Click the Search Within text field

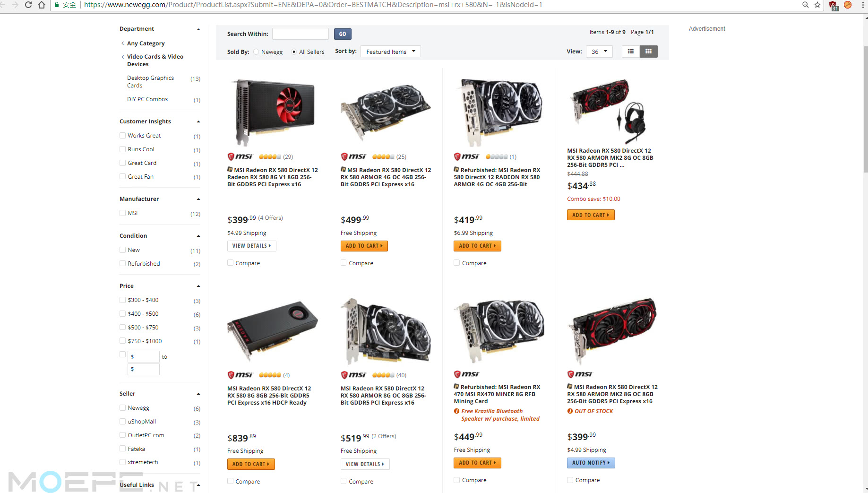point(301,34)
